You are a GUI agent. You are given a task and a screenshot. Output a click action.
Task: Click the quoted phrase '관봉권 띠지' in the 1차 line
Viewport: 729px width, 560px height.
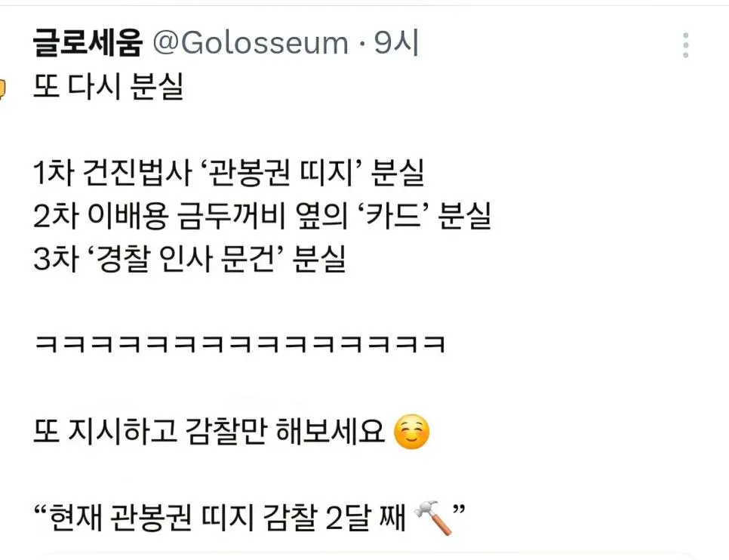click(282, 173)
